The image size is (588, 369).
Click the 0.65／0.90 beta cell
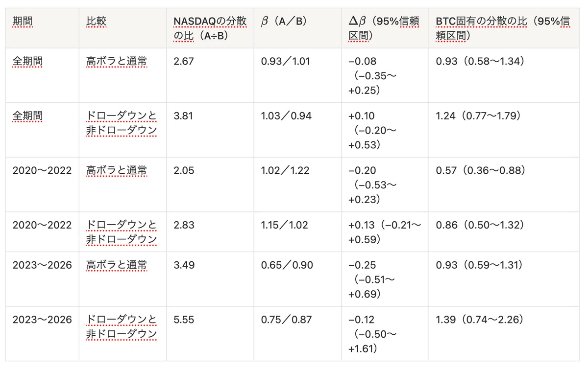click(297, 279)
